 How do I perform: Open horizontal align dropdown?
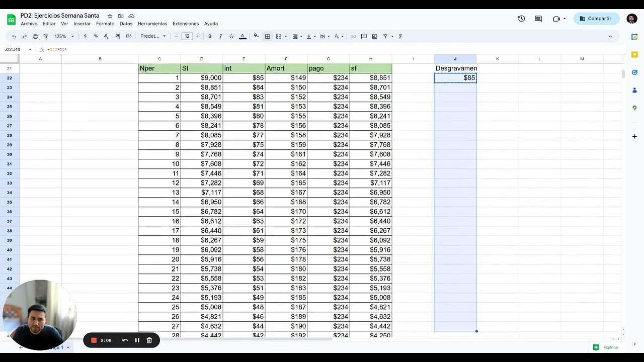point(297,36)
